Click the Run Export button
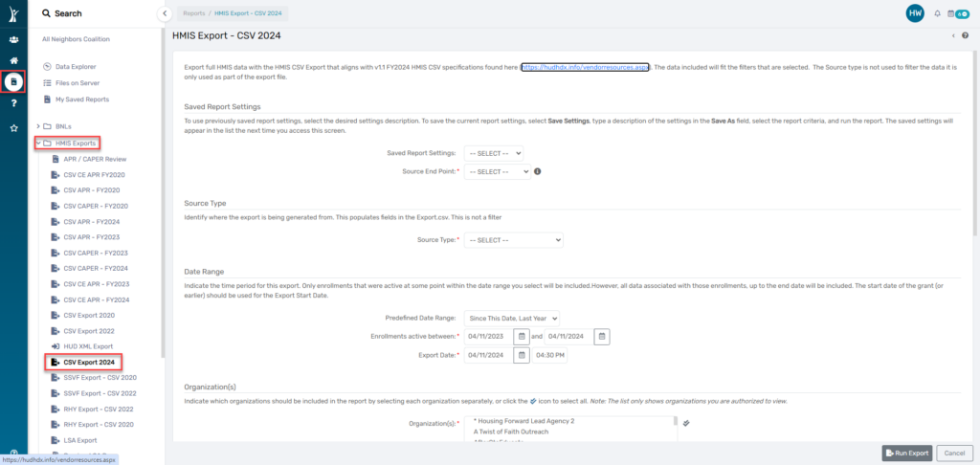 [907, 454]
